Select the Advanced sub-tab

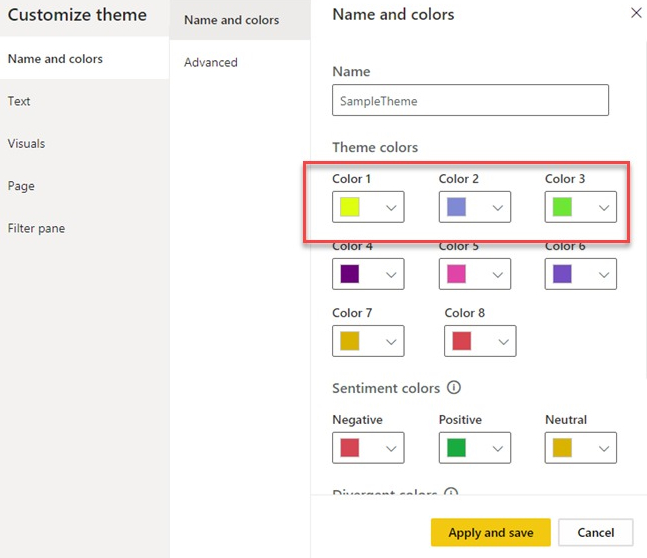(211, 62)
